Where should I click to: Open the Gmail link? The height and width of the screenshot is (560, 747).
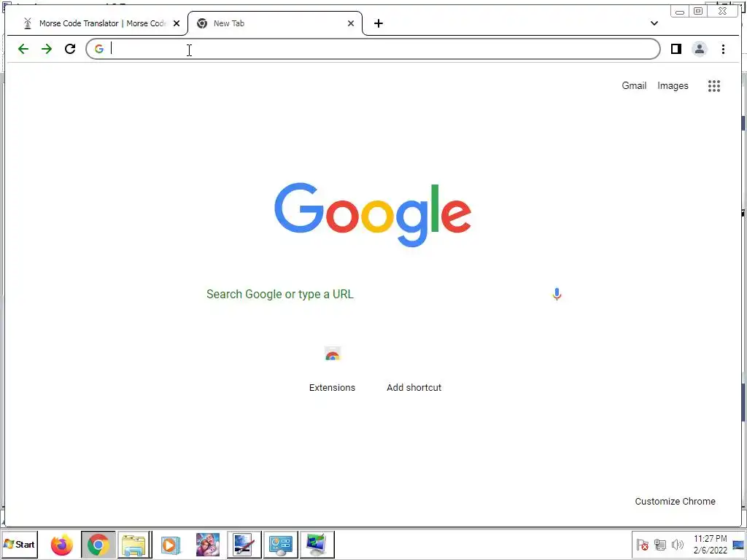(634, 86)
